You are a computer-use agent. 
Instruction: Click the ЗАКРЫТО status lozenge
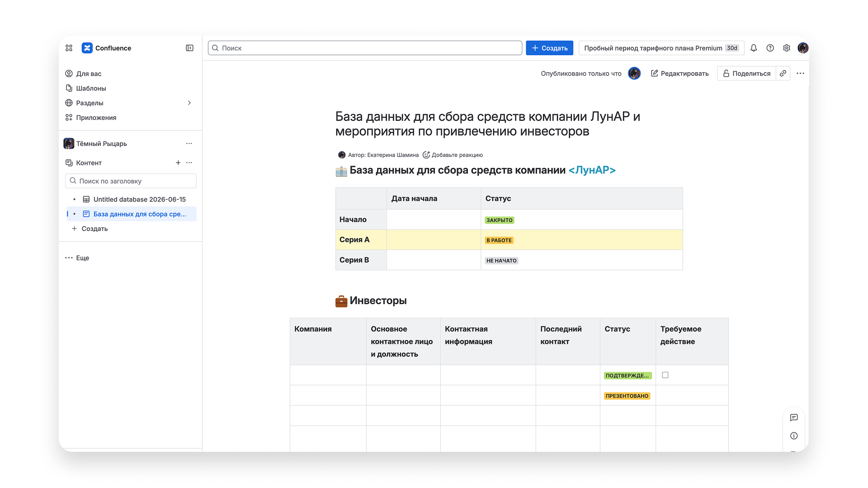coord(500,220)
